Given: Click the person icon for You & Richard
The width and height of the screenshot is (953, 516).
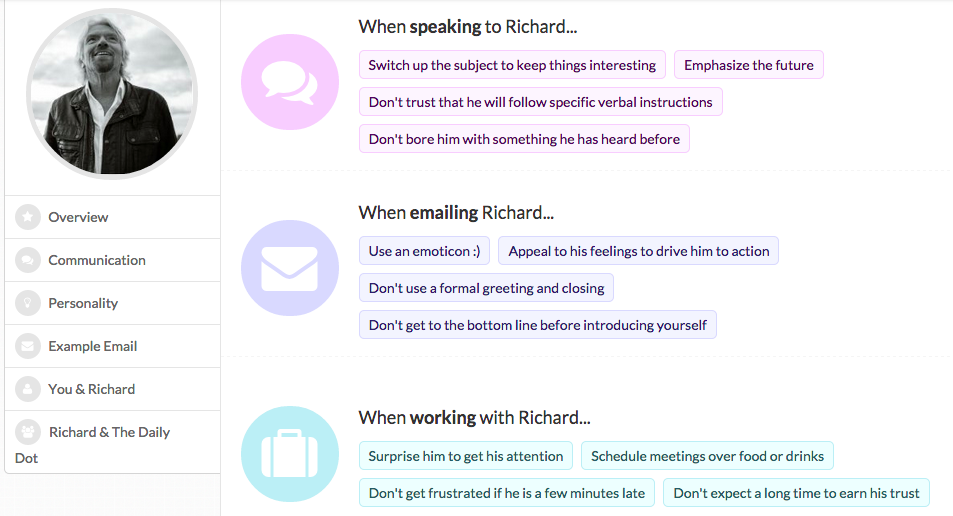Looking at the screenshot, I should [x=28, y=389].
